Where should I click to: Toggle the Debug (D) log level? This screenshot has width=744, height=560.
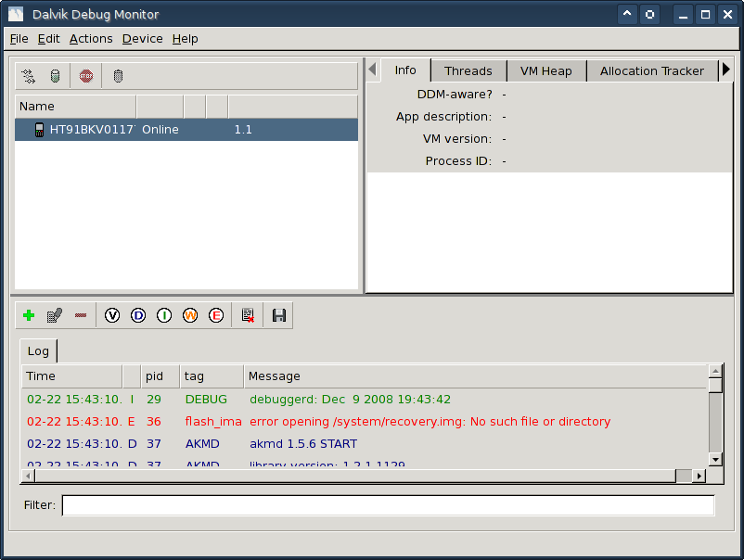[x=138, y=315]
